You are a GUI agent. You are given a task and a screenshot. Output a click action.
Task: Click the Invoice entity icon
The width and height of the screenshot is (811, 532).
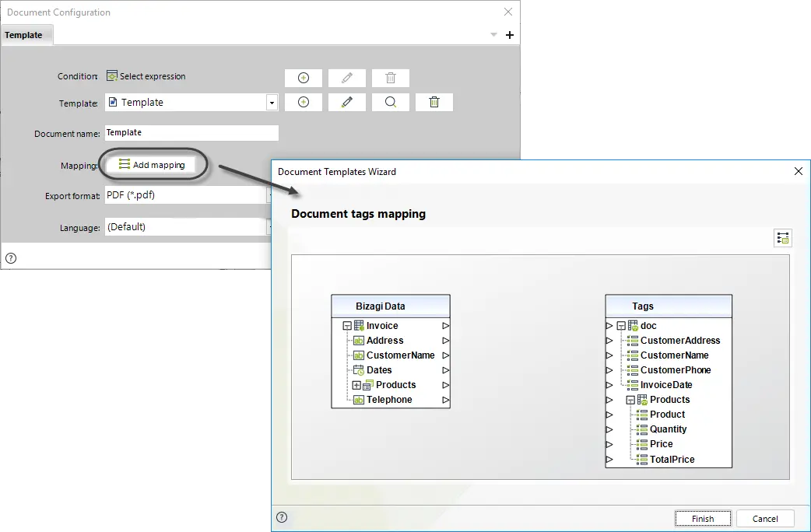coord(359,326)
